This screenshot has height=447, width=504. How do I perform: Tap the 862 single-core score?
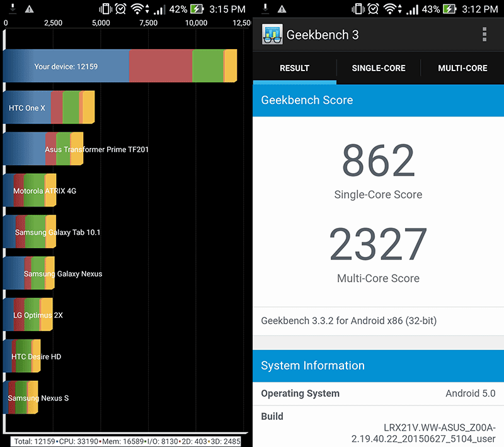[379, 161]
